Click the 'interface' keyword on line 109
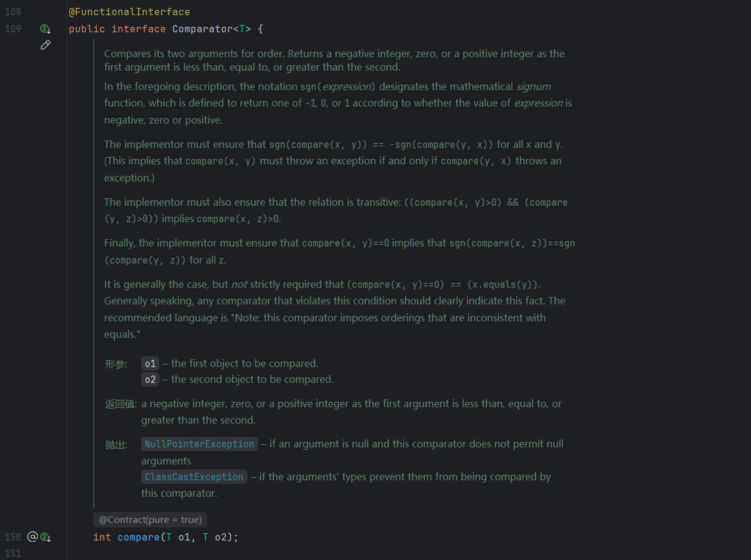 click(138, 29)
